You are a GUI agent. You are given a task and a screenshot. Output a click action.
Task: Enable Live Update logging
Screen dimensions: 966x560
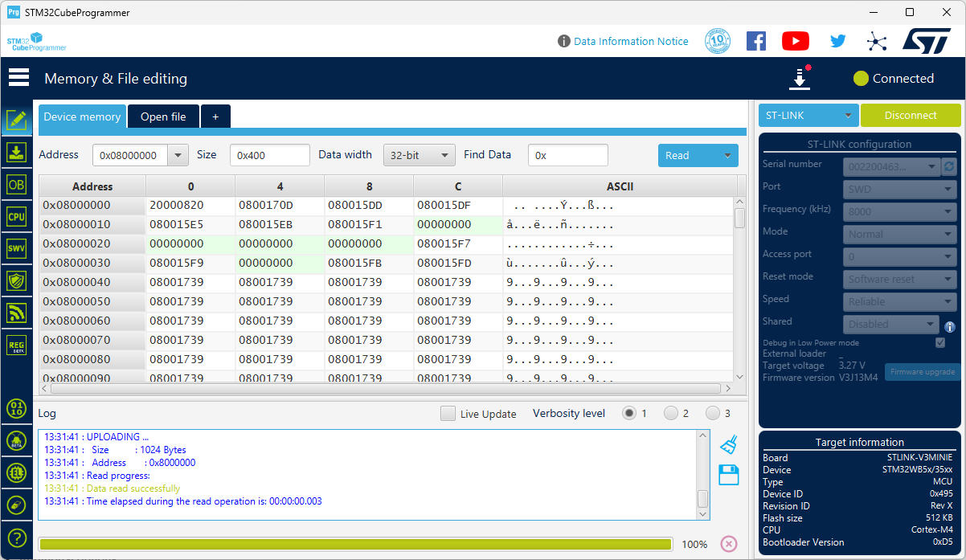coord(448,413)
